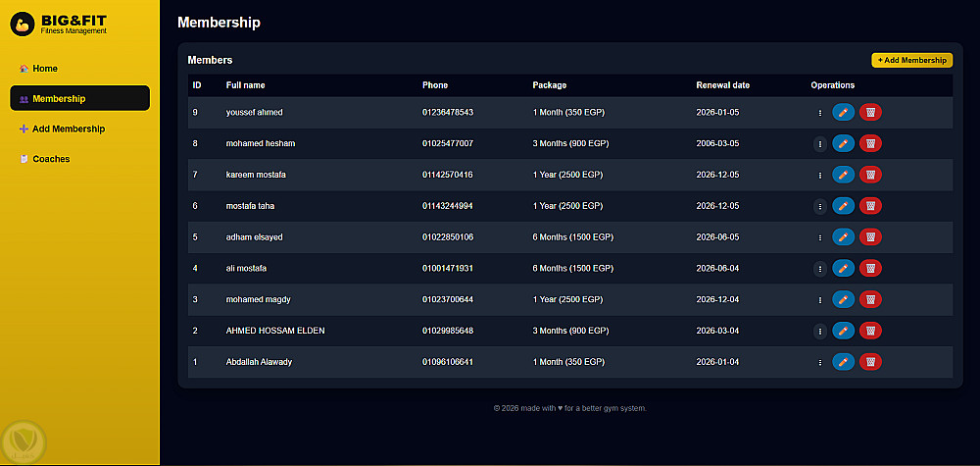Screen dimensions: 980x466
Task: Delete mohamed hesham's membership with trash icon
Action: (x=869, y=144)
